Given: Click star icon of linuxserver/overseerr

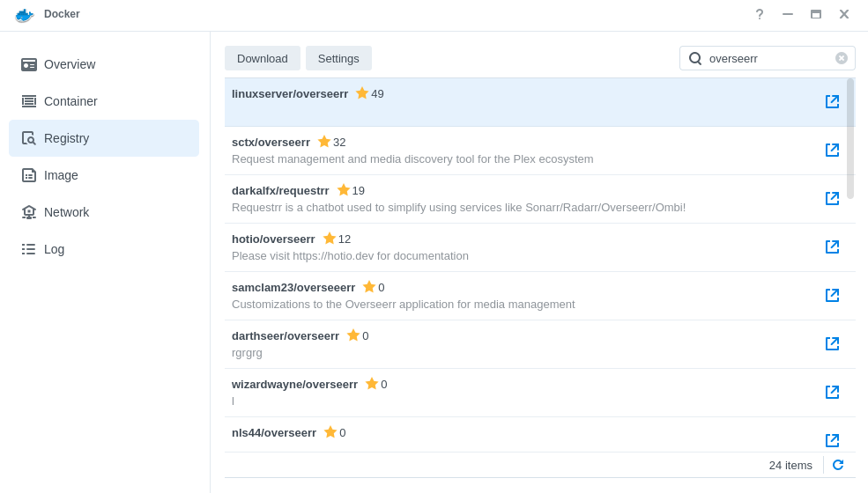Looking at the screenshot, I should click(362, 93).
